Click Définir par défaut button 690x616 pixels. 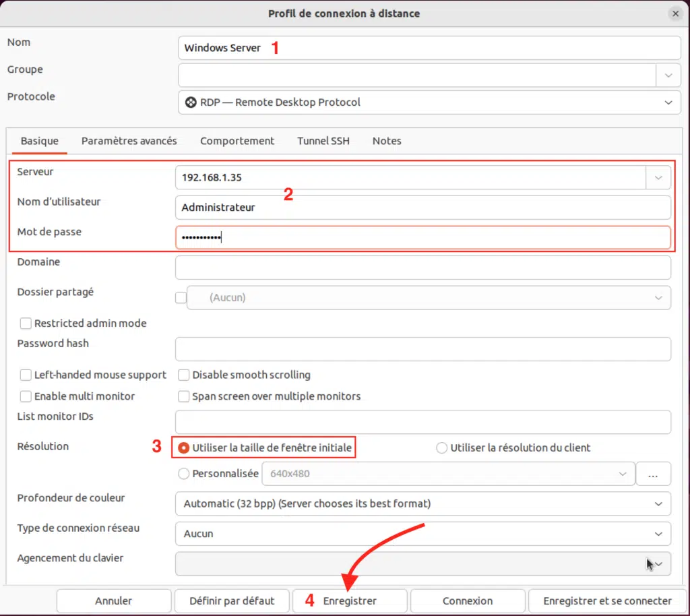pos(232,601)
